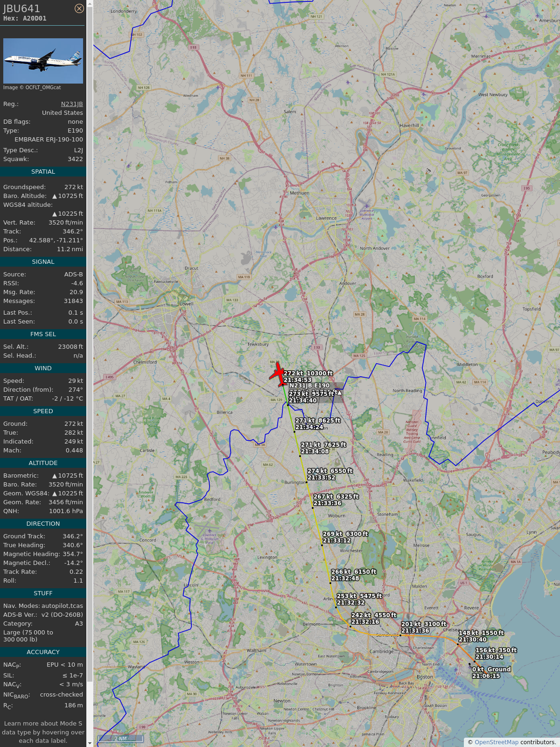
Task: Click the SIGNAL section header
Action: [x=43, y=262]
